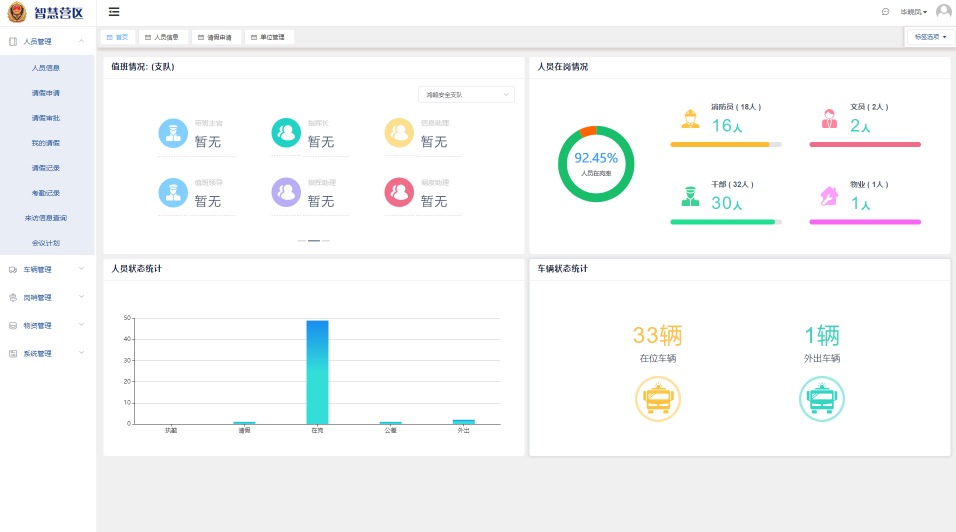Image resolution: width=956 pixels, height=532 pixels.
Task: Click the user avatar icon
Action: coord(943,12)
